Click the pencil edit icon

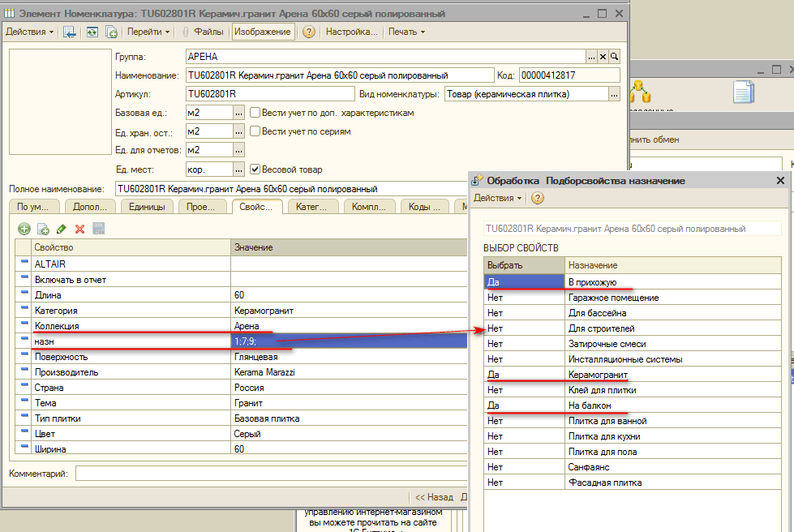tap(62, 230)
